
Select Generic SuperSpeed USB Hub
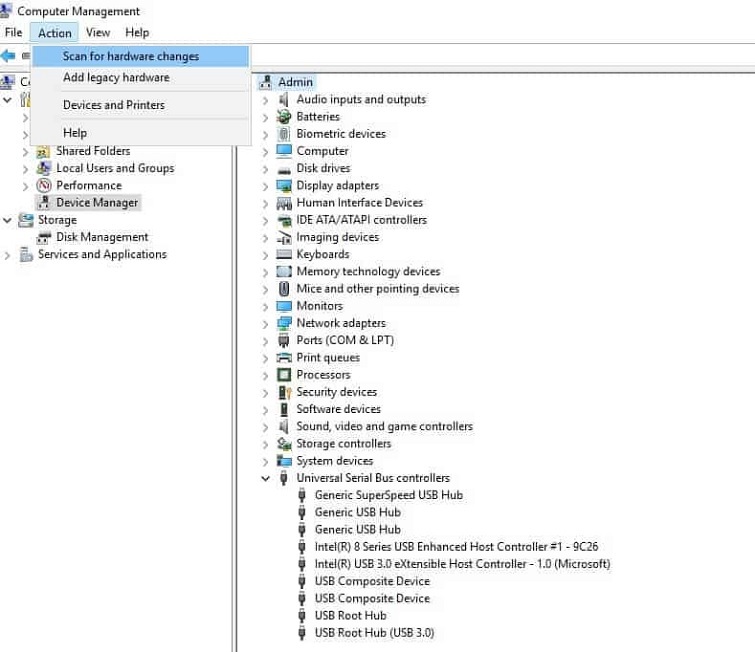click(389, 496)
